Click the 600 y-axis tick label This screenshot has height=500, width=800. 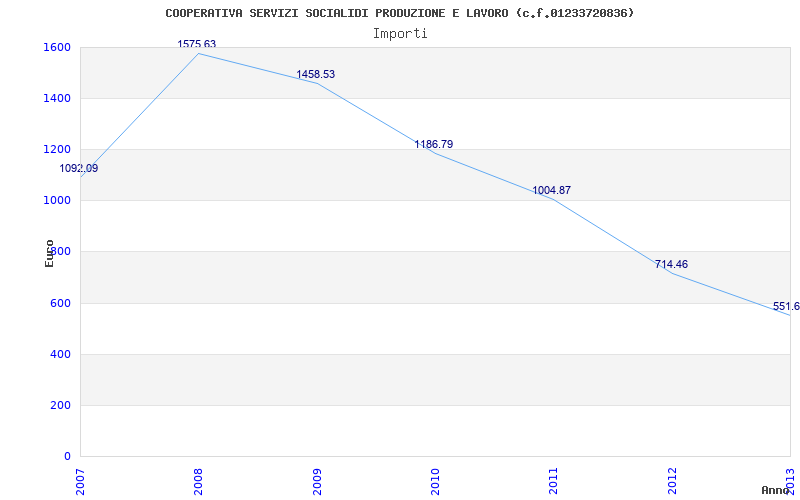[58, 303]
